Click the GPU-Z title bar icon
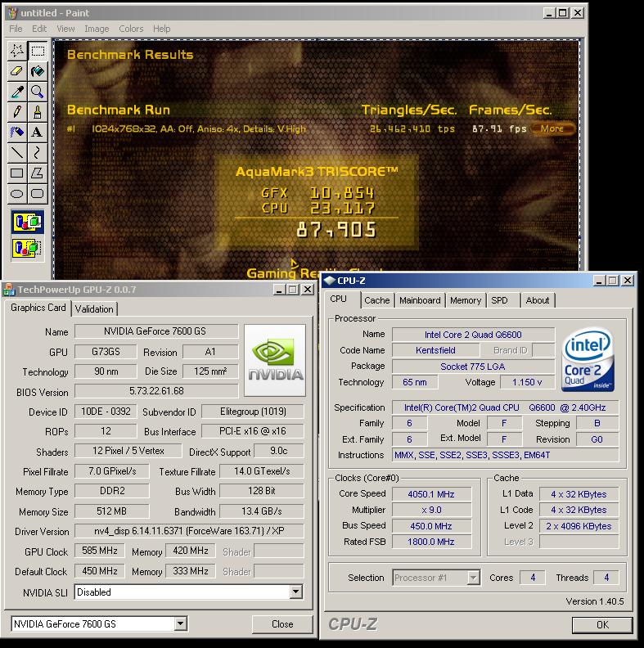The image size is (644, 648). [x=9, y=290]
